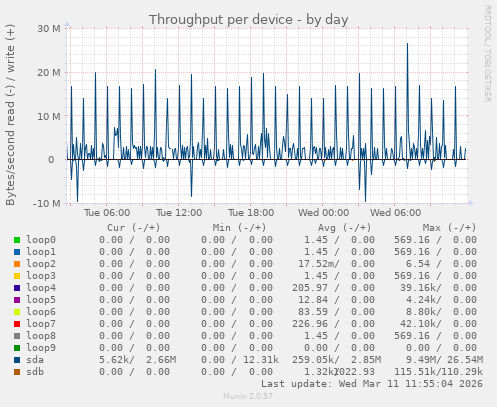Image resolution: width=497 pixels, height=407 pixels.
Task: Click the loop2 orange legend swatch
Action: coord(17,264)
